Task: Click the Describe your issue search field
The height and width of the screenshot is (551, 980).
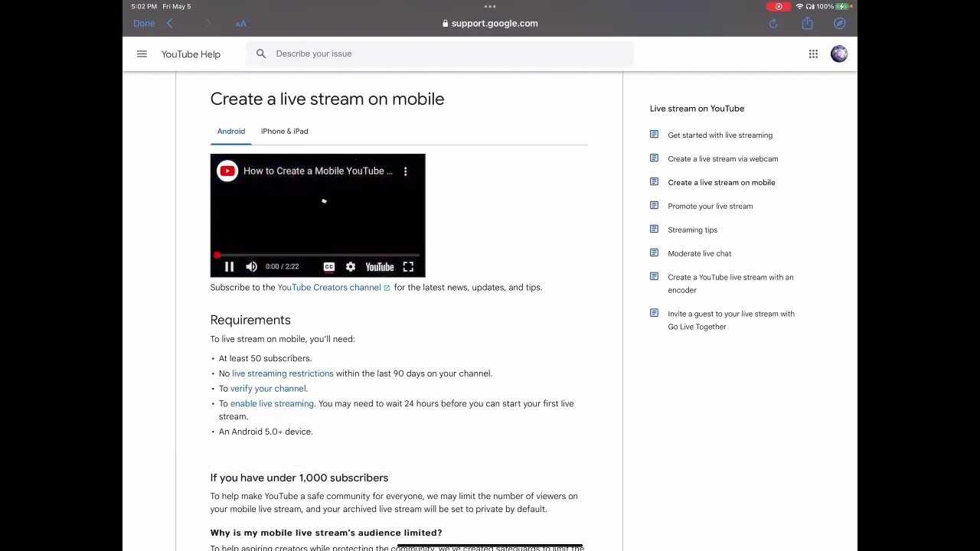Action: [x=439, y=54]
